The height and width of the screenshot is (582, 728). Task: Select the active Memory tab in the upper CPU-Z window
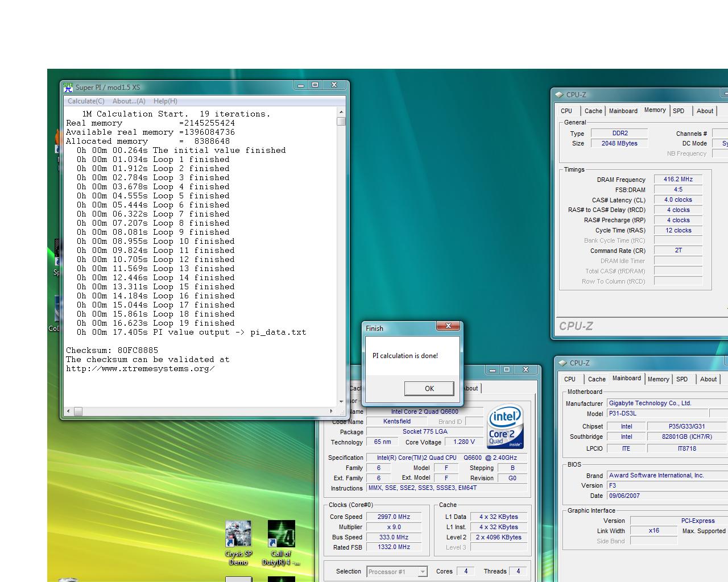(655, 110)
